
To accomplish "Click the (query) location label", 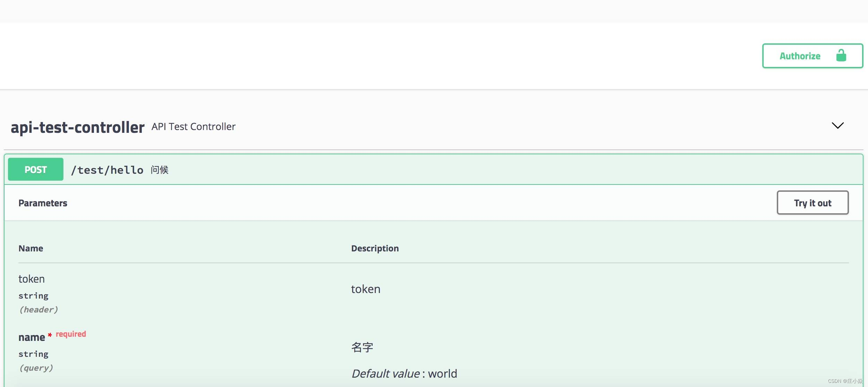I will click(36, 368).
